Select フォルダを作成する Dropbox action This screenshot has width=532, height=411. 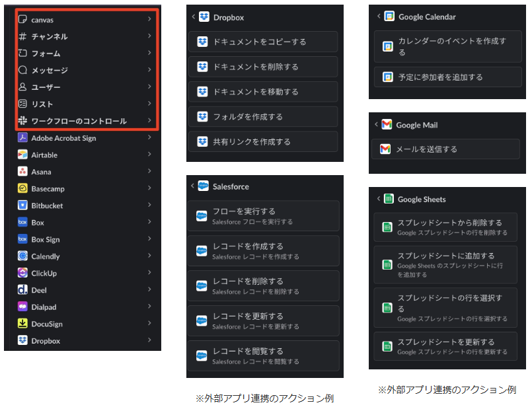click(x=263, y=117)
